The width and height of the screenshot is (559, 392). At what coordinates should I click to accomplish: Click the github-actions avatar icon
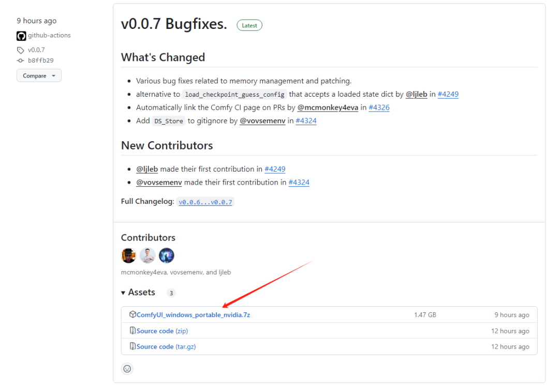tap(21, 36)
